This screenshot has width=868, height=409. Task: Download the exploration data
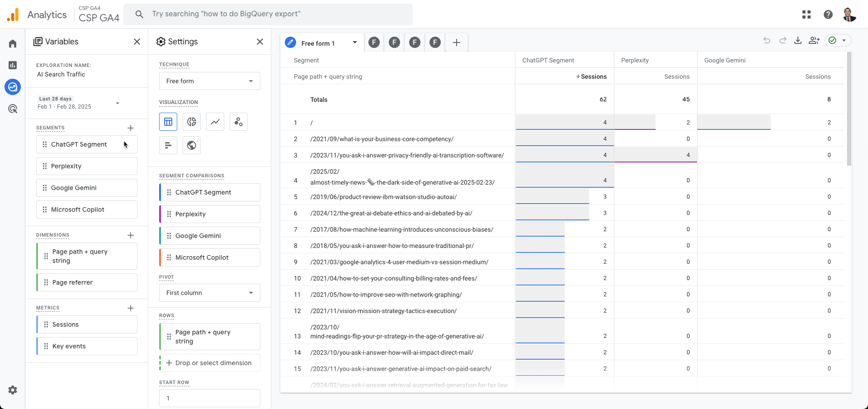pos(798,40)
